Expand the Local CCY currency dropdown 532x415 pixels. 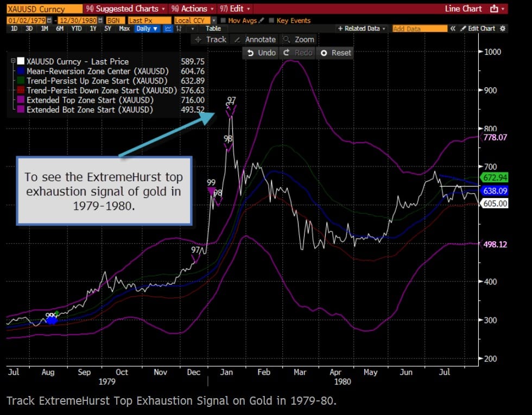click(213, 20)
